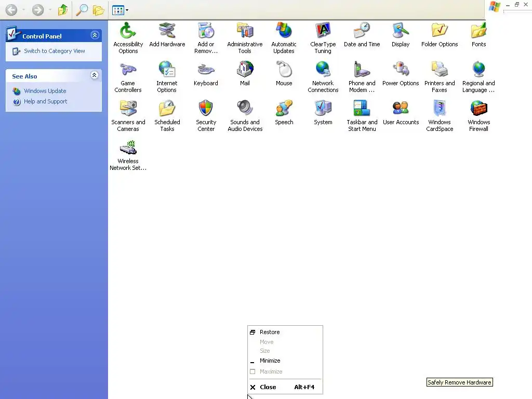Open the Add Hardware wizard

167,35
